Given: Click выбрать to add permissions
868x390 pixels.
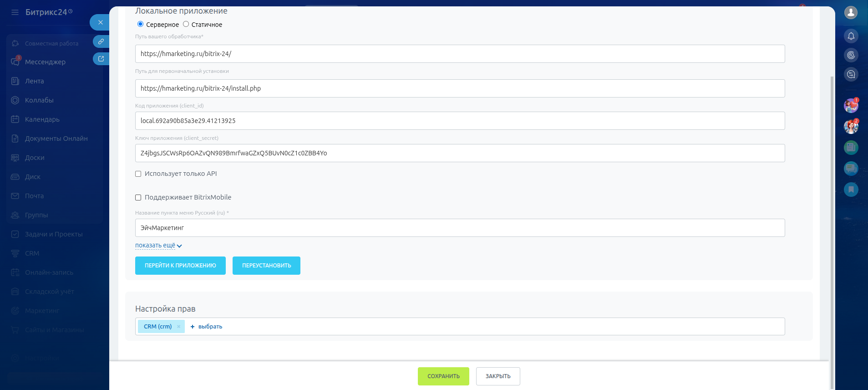Looking at the screenshot, I should pyautogui.click(x=207, y=327).
